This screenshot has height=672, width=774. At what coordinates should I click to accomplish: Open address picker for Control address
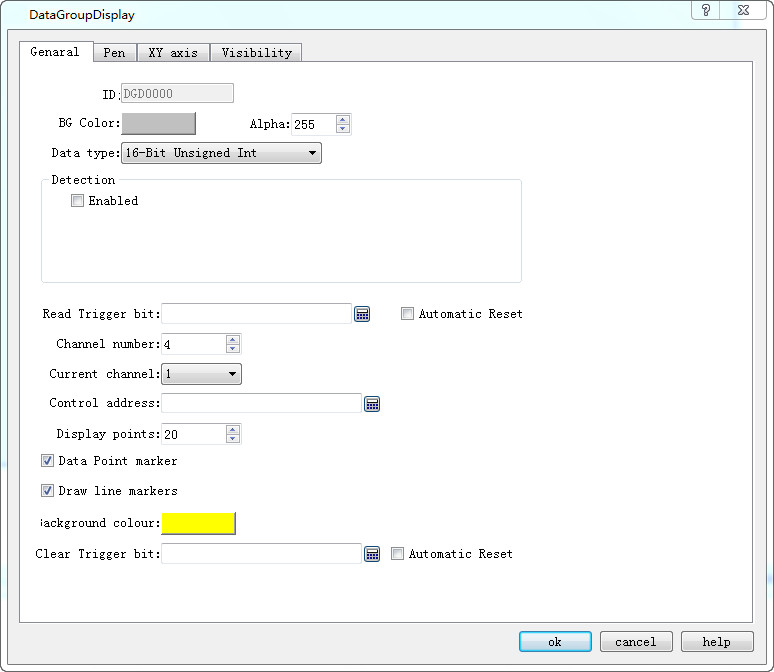tap(372, 404)
